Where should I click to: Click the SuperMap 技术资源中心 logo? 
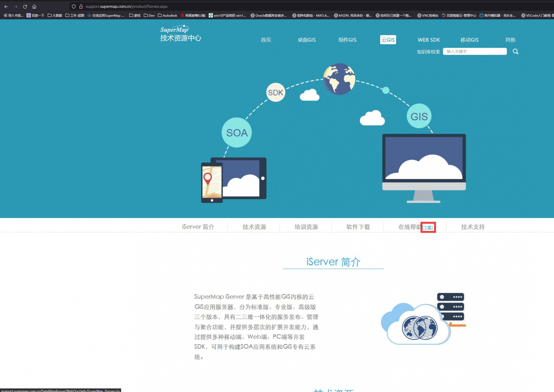[x=180, y=33]
